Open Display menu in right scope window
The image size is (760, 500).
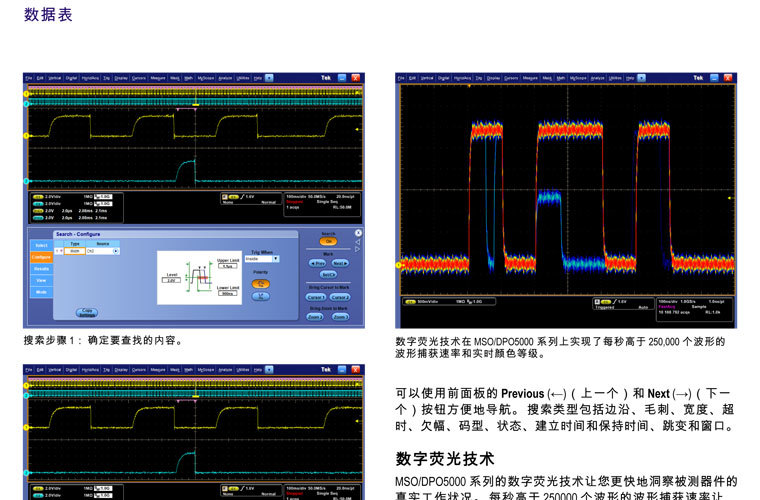[x=493, y=78]
